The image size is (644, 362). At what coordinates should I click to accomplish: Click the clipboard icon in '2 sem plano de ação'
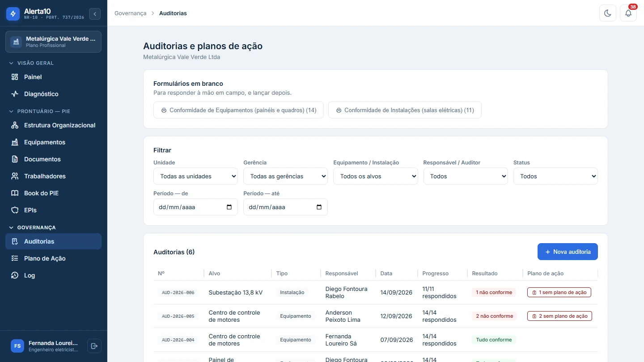(534, 316)
